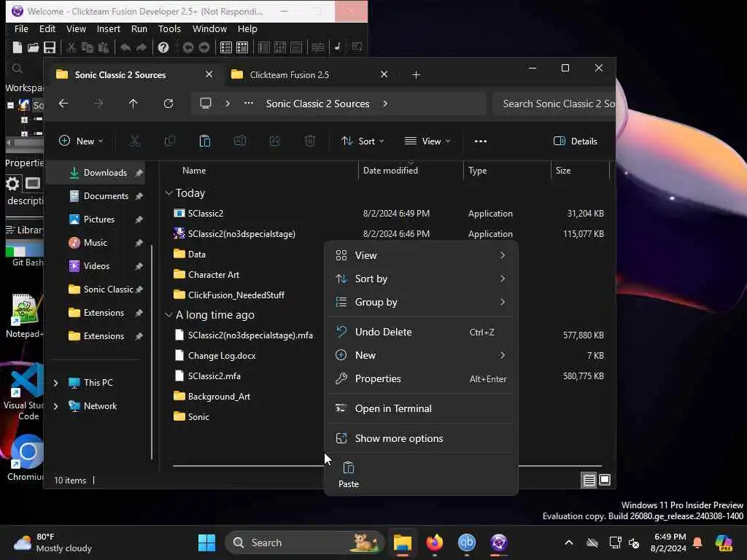The width and height of the screenshot is (747, 560).
Task: Open the View submenu in context menu
Action: (x=421, y=255)
